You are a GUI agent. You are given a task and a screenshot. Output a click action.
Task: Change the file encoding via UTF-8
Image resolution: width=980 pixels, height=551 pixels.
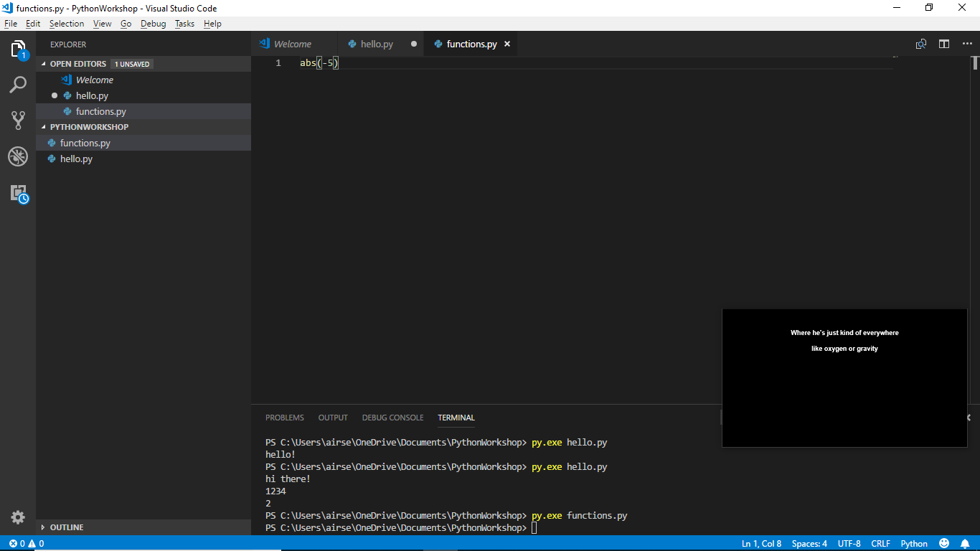(x=849, y=544)
